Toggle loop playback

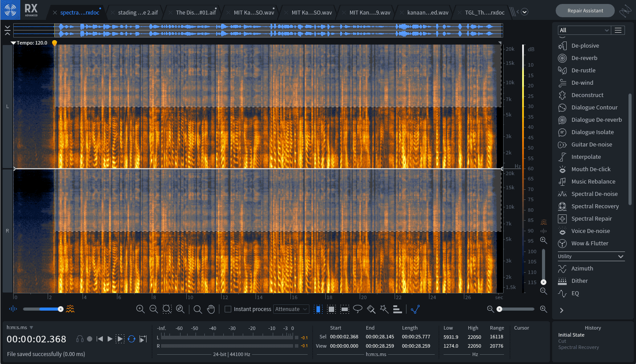(132, 339)
